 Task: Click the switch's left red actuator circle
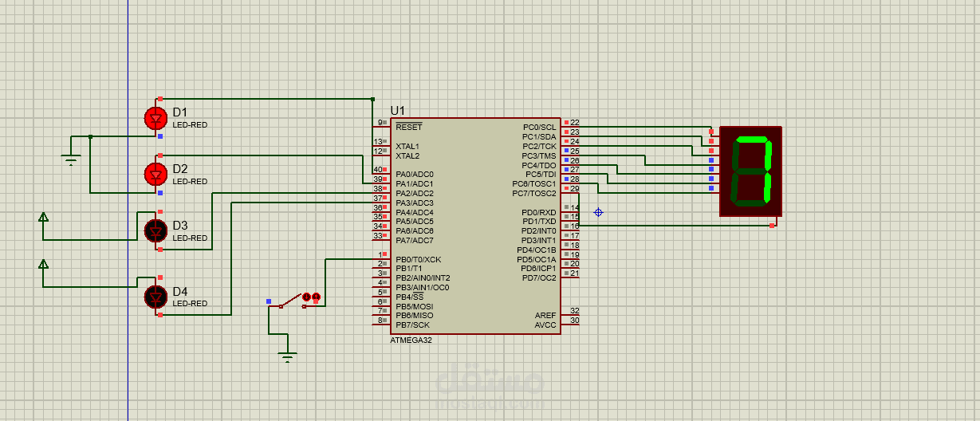pos(306,297)
